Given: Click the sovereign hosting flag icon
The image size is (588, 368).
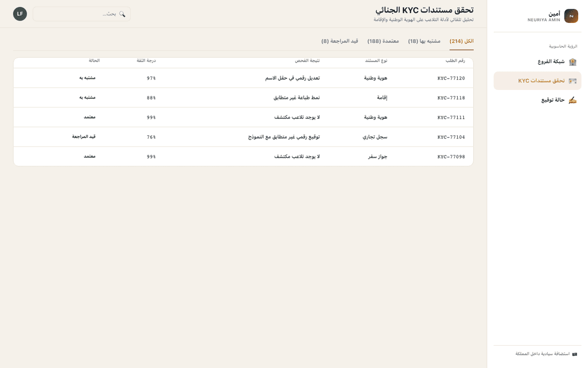Looking at the screenshot, I should (574, 354).
